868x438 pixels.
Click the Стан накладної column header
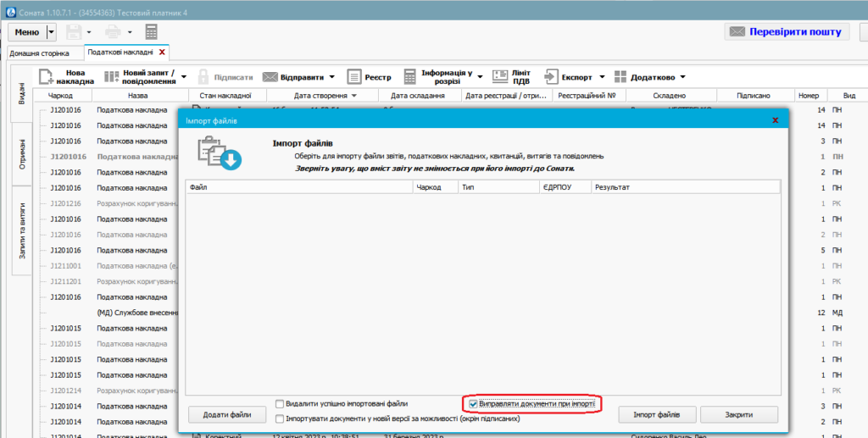pos(225,96)
